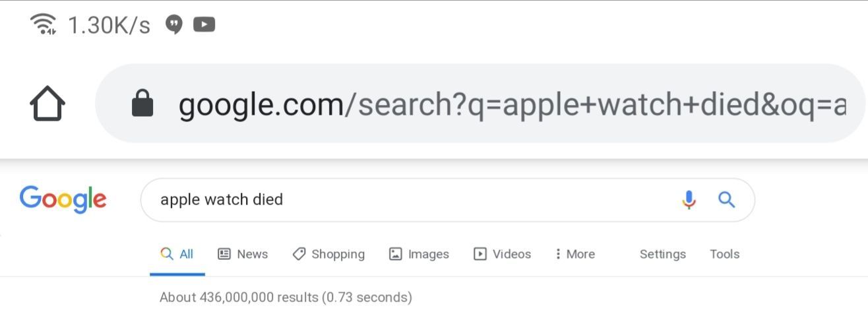
Task: Tap the browser home icon
Action: click(x=47, y=104)
